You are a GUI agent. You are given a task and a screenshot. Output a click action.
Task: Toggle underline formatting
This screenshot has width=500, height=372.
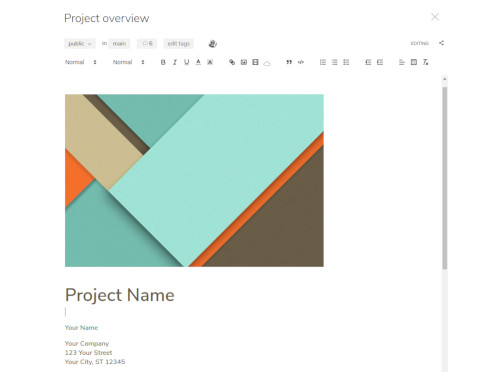click(187, 62)
